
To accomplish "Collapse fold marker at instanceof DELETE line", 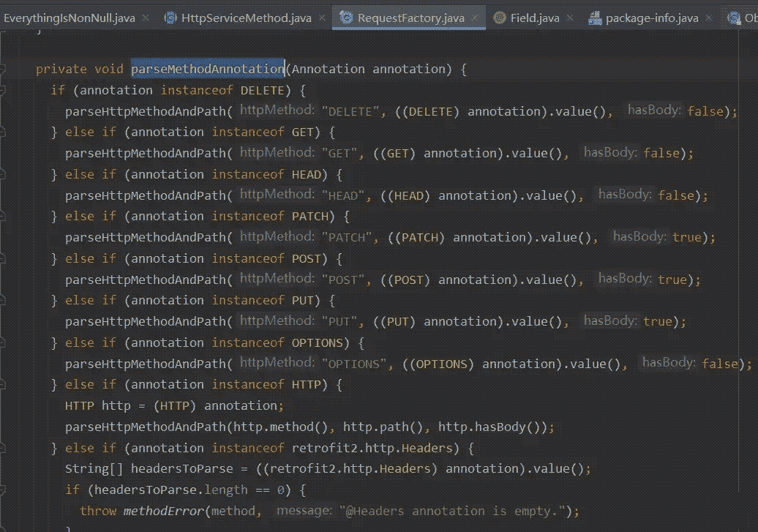I will coord(2,90).
